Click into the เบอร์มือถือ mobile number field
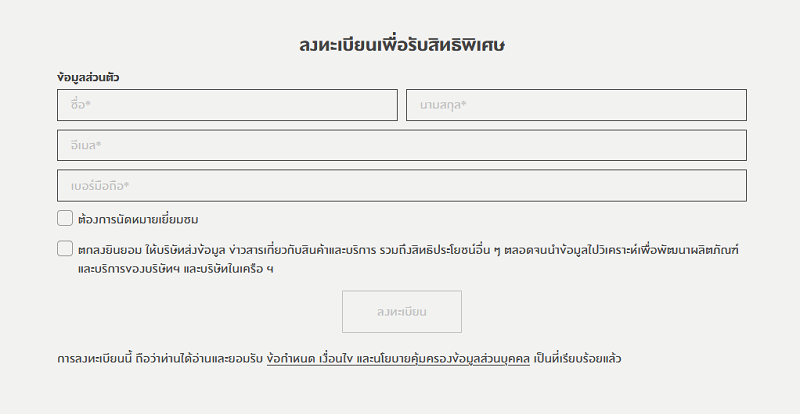This screenshot has width=800, height=414. [402, 186]
